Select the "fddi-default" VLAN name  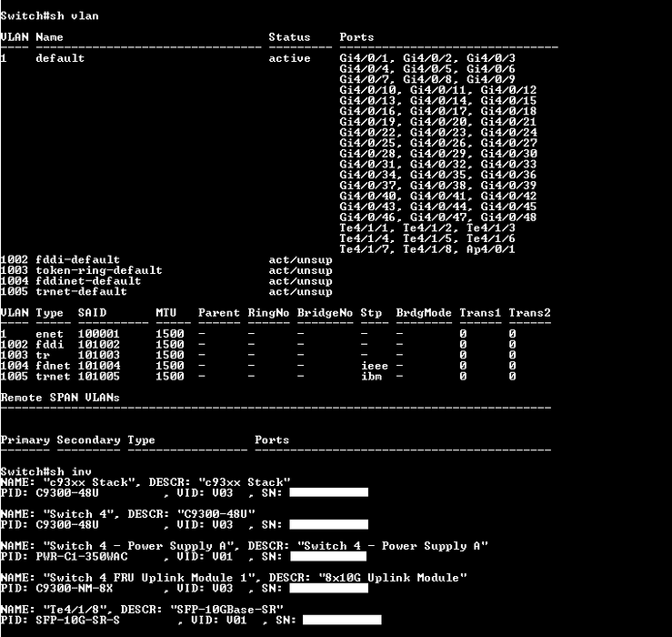pyautogui.click(x=77, y=260)
